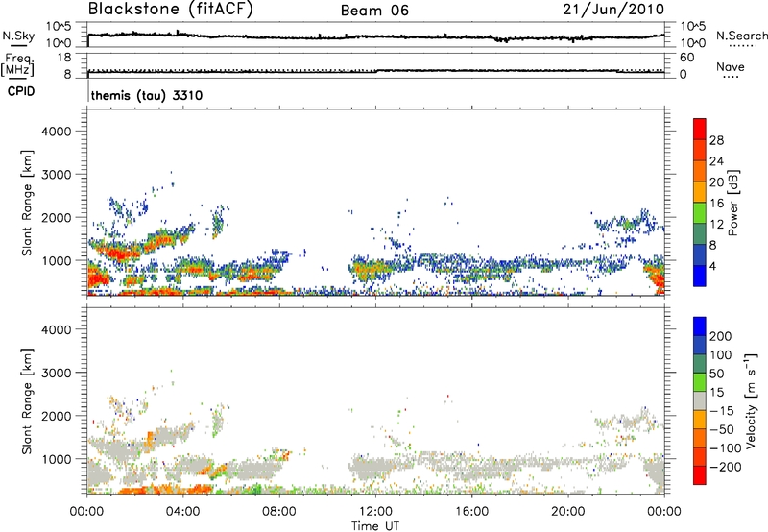Click the '08:00' time tick label
Viewport: 768px width, 532px height.
tap(278, 512)
